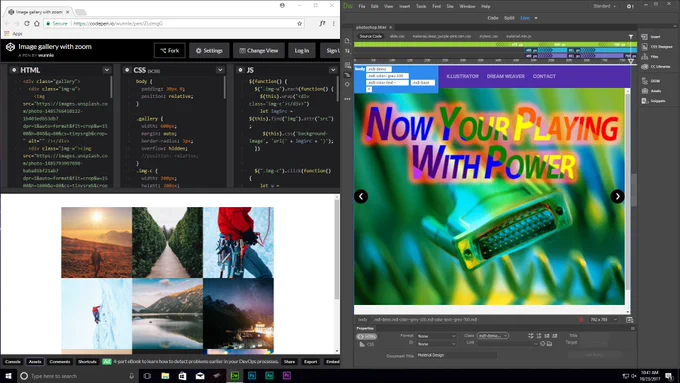
Task: Select the Source Code related file tab
Action: [370, 36]
